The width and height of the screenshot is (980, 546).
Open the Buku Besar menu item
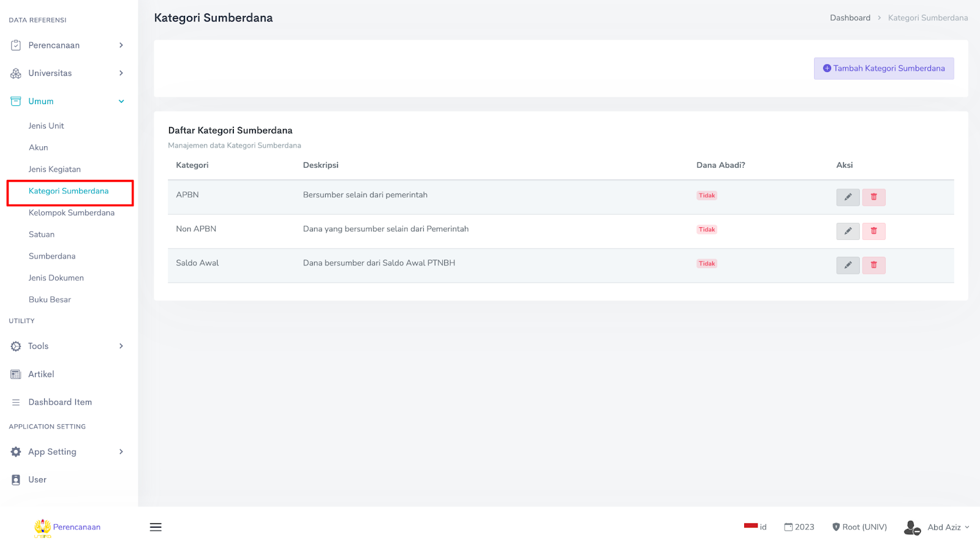click(50, 300)
